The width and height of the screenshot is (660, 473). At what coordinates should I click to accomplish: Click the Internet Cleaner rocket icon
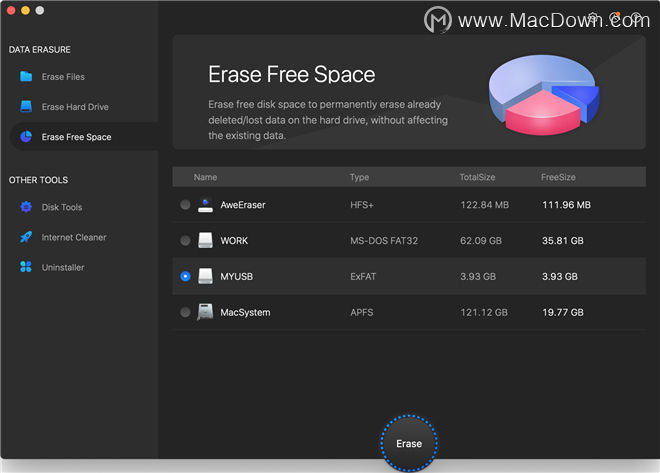click(x=26, y=237)
